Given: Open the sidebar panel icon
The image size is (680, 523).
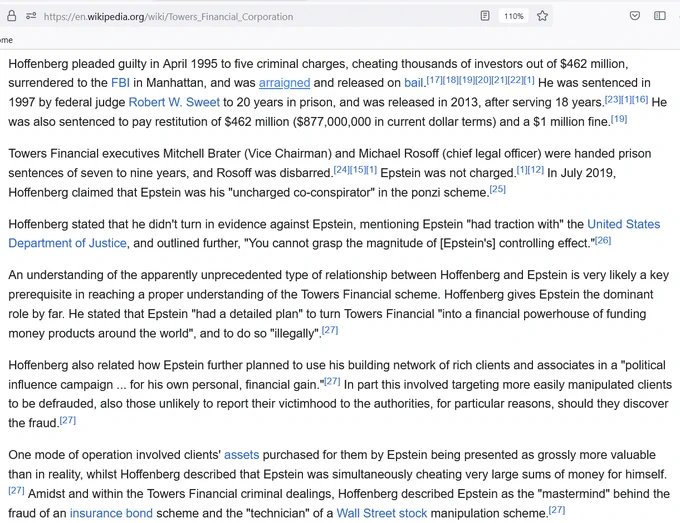Looking at the screenshot, I should (660, 16).
